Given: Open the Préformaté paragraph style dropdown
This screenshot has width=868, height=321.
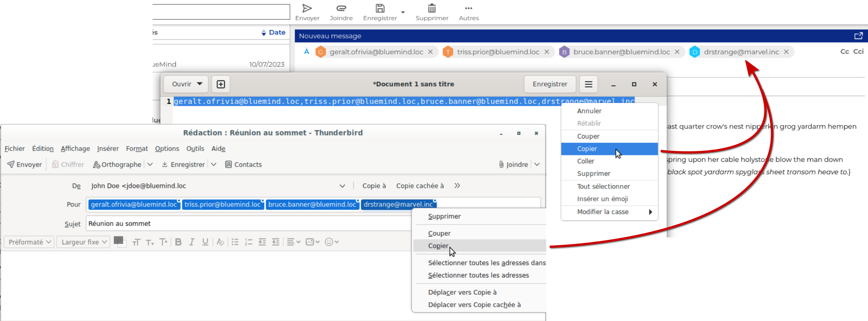Looking at the screenshot, I should pyautogui.click(x=29, y=242).
